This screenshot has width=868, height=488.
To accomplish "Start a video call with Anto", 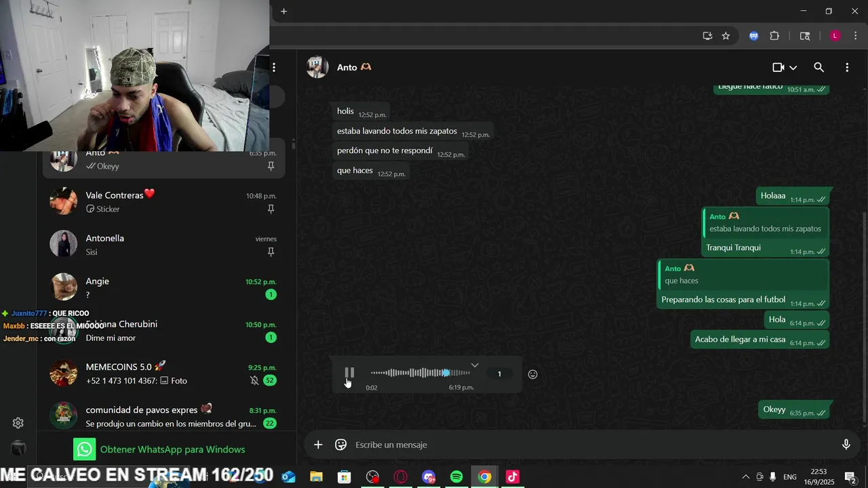I will tap(778, 67).
